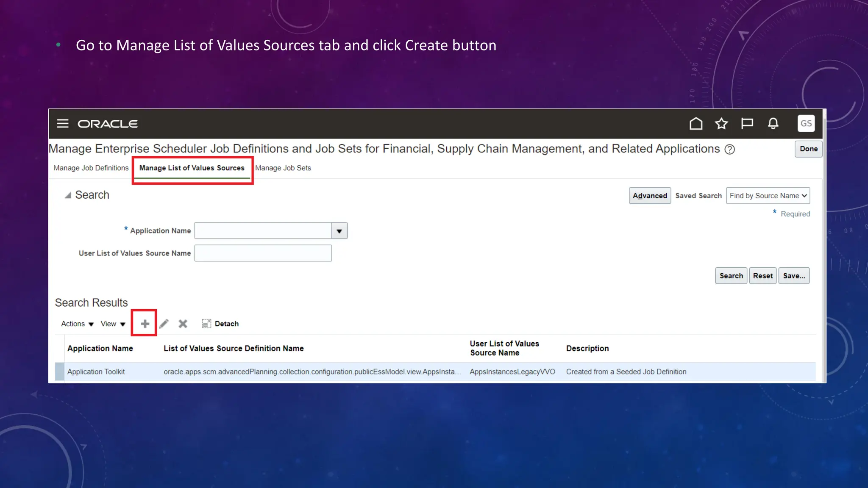Viewport: 868px width, 488px height.
Task: Collapse the Search section triangle
Action: point(68,195)
